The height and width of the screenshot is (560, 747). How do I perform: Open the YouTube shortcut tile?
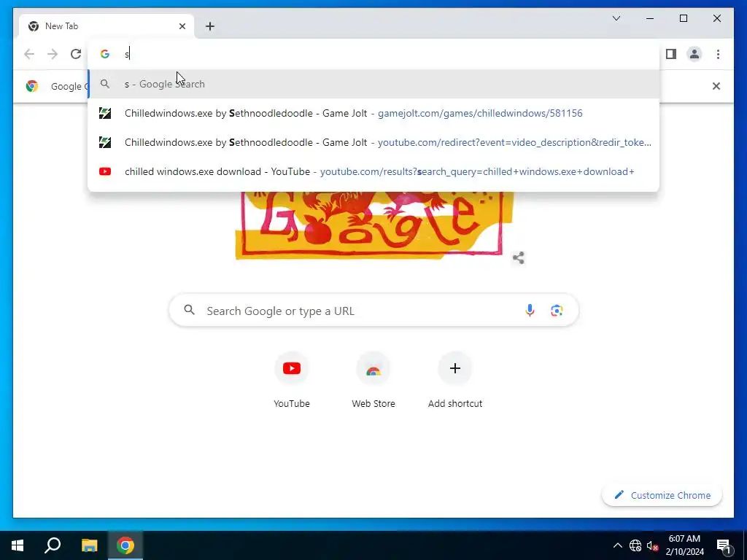(x=292, y=380)
